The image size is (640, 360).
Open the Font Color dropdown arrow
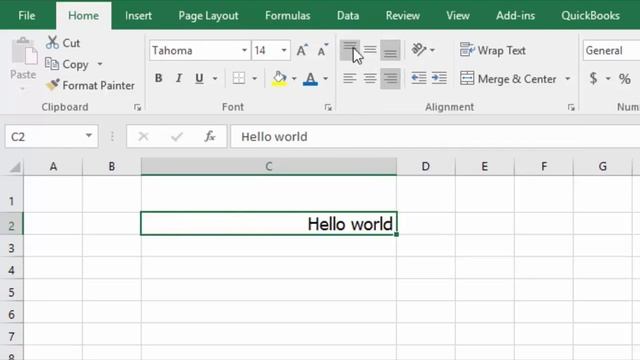click(325, 78)
